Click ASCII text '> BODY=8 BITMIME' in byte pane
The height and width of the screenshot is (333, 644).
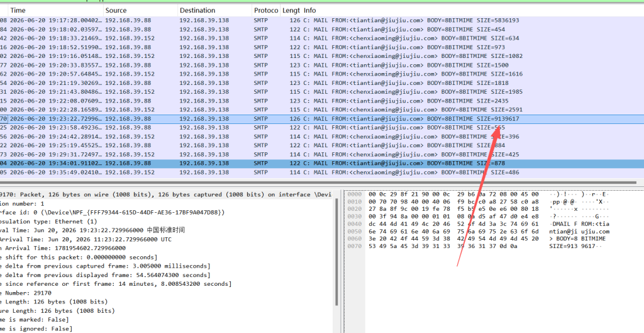click(577, 239)
